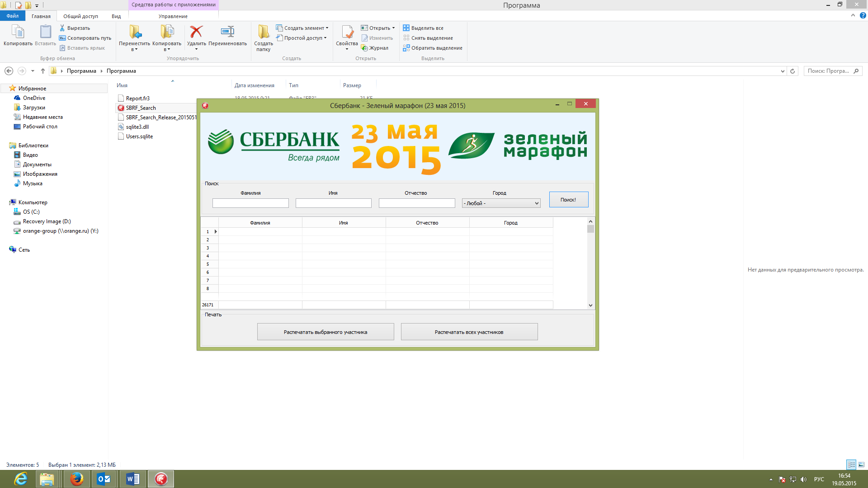Click Обратить выделение
Screen dimensions: 868x488
click(x=433, y=48)
